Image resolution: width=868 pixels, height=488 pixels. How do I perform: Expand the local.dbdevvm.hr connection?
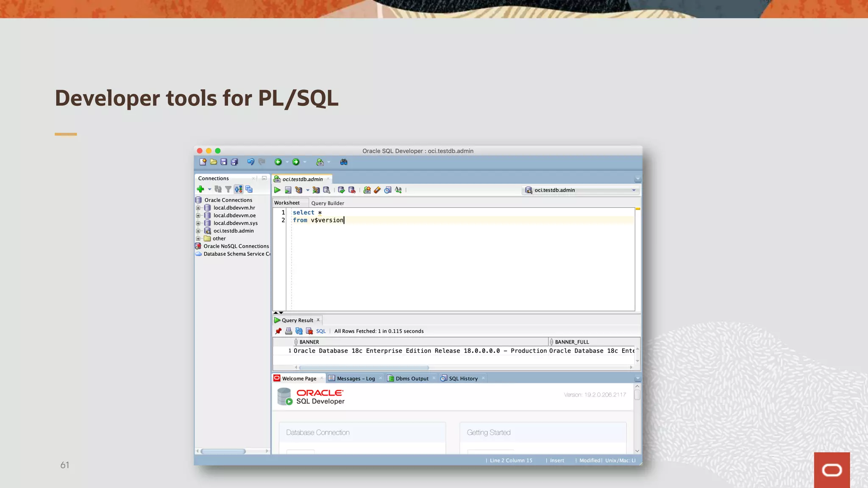198,208
